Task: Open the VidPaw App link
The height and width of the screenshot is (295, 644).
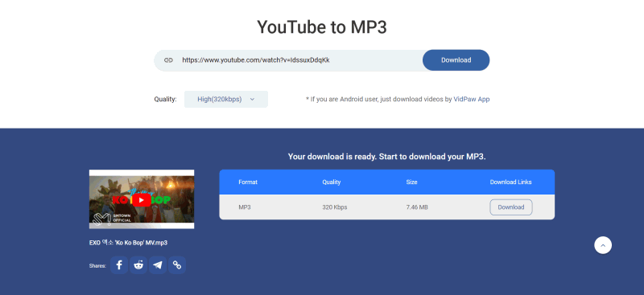Action: pos(472,100)
